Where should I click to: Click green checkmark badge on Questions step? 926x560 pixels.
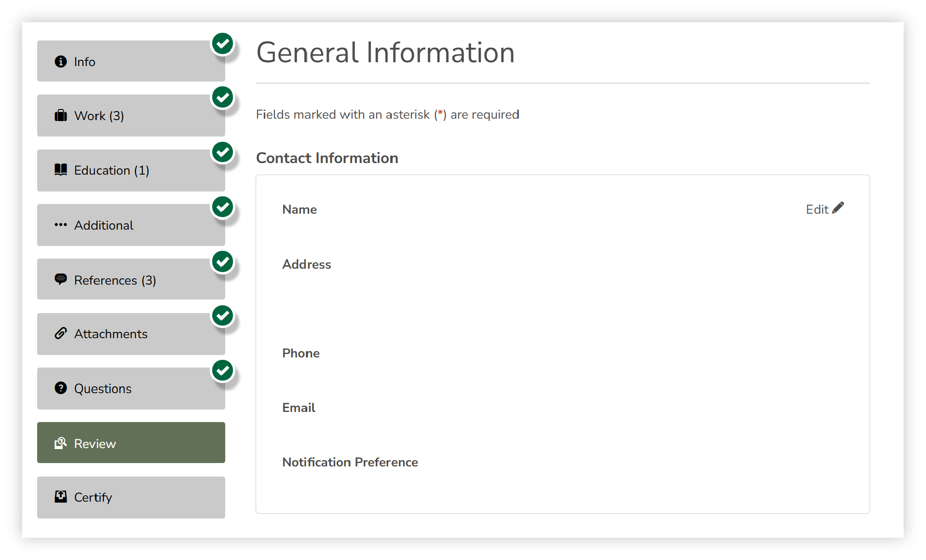223,370
